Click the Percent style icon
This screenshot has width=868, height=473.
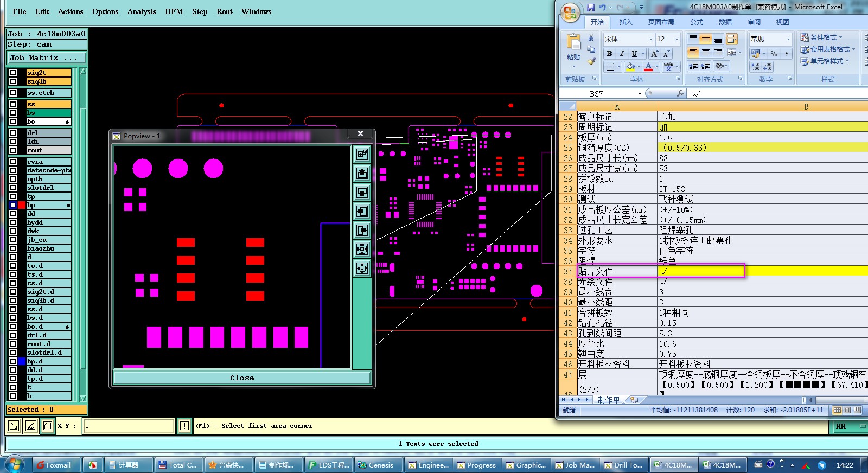(x=774, y=54)
